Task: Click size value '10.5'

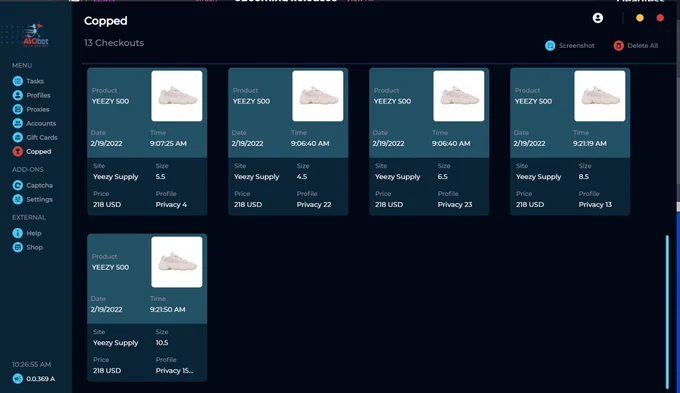Action: click(162, 343)
